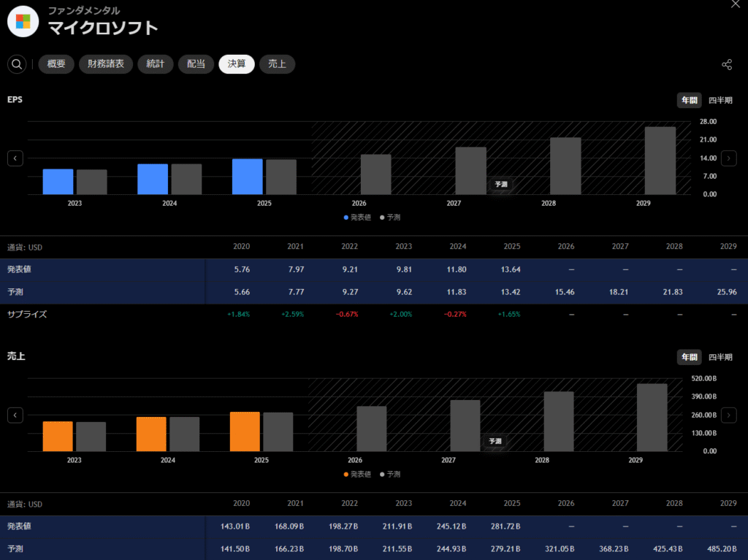Click the 2029 revenue forecast bar
Image resolution: width=748 pixels, height=560 pixels.
[x=652, y=418]
